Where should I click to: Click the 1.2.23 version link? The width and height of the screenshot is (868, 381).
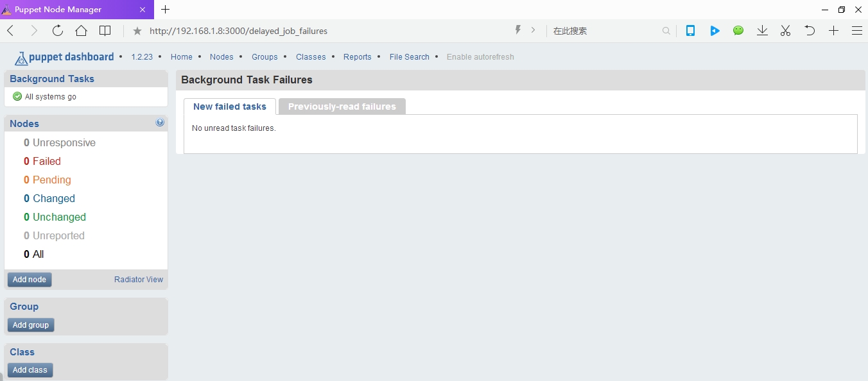142,57
